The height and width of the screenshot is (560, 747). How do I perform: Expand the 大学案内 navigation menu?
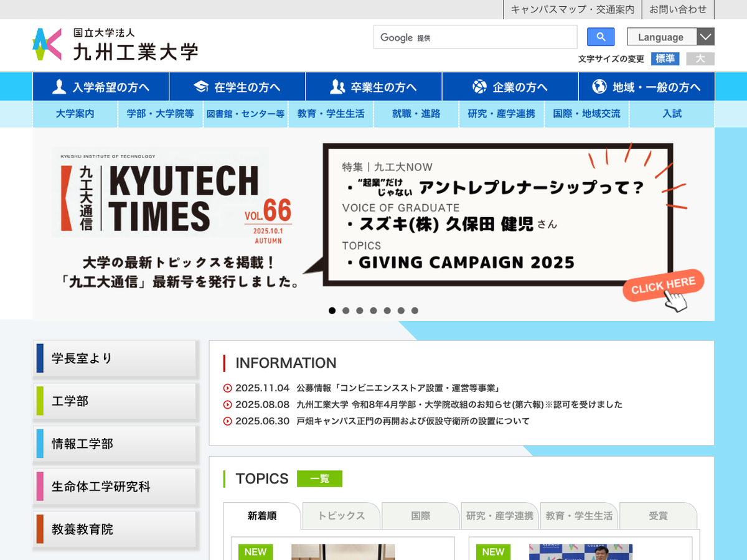click(x=75, y=114)
